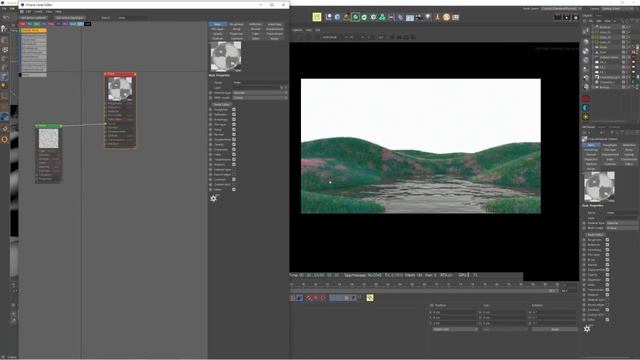
Task: Click Apply button in Coordinates manager
Action: (x=555, y=329)
